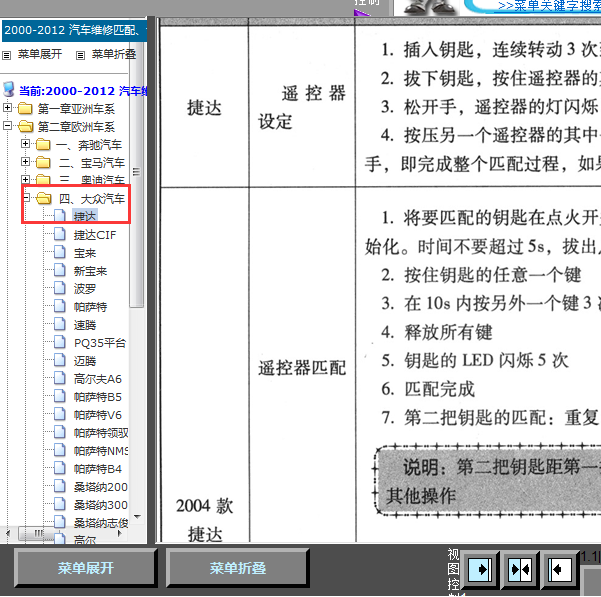Open the 迈腾 tree item
Image resolution: width=601 pixels, height=597 pixels.
(85, 361)
